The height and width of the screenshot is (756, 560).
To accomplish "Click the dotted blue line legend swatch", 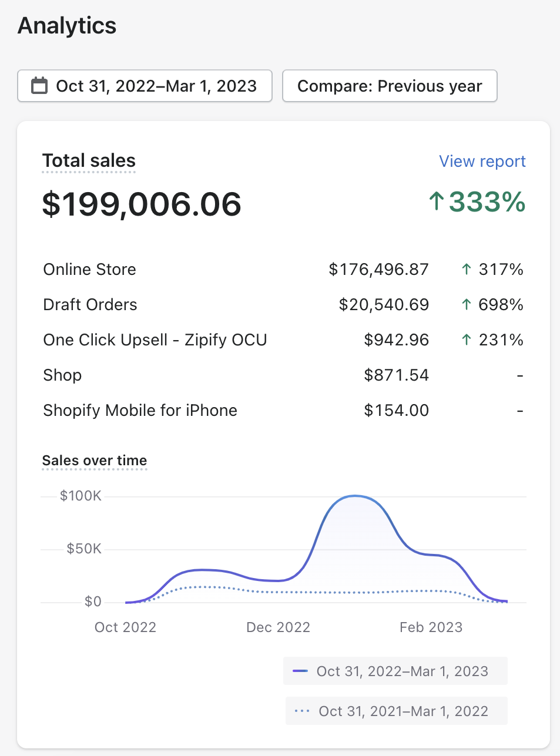I will tap(302, 711).
